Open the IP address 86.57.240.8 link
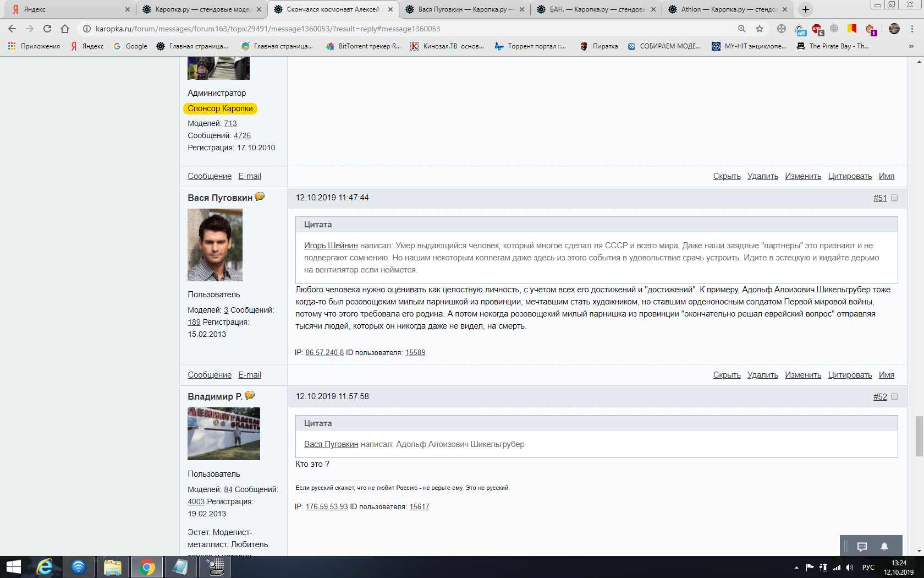This screenshot has width=924, height=578. tap(324, 352)
